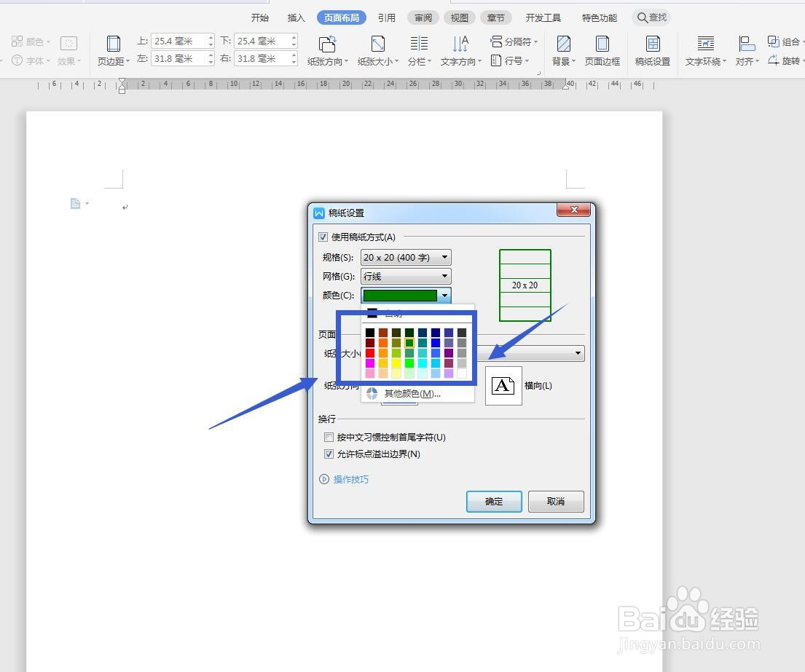Open the 分栏 columns tool

(x=419, y=51)
